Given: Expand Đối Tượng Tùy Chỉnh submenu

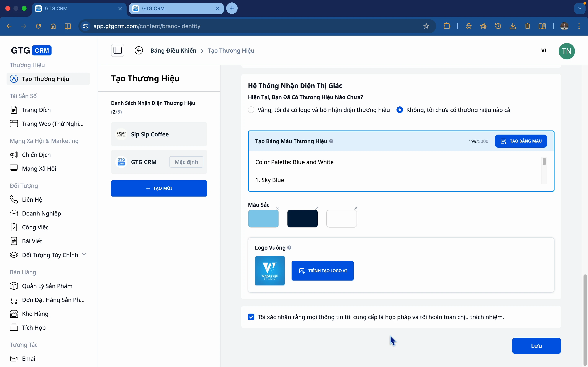Looking at the screenshot, I should point(84,254).
